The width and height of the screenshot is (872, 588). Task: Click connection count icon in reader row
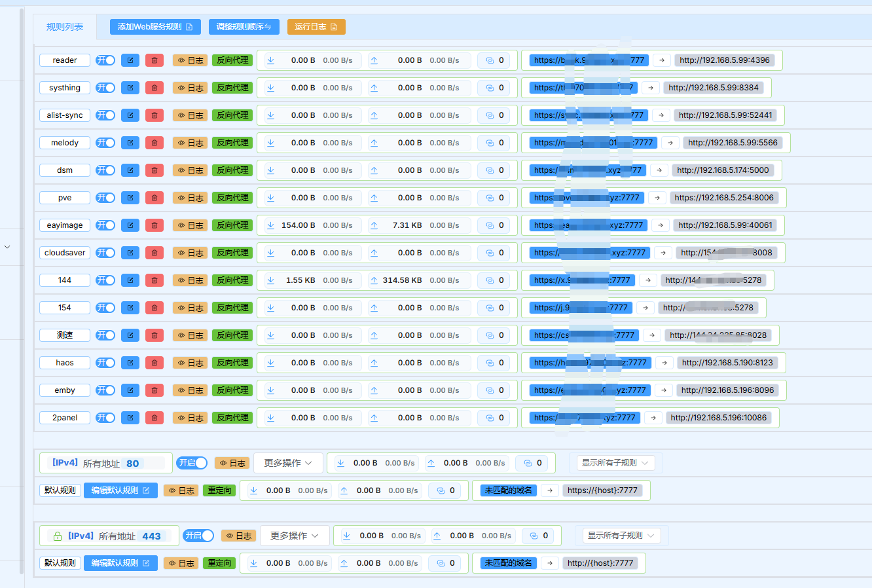coord(490,60)
